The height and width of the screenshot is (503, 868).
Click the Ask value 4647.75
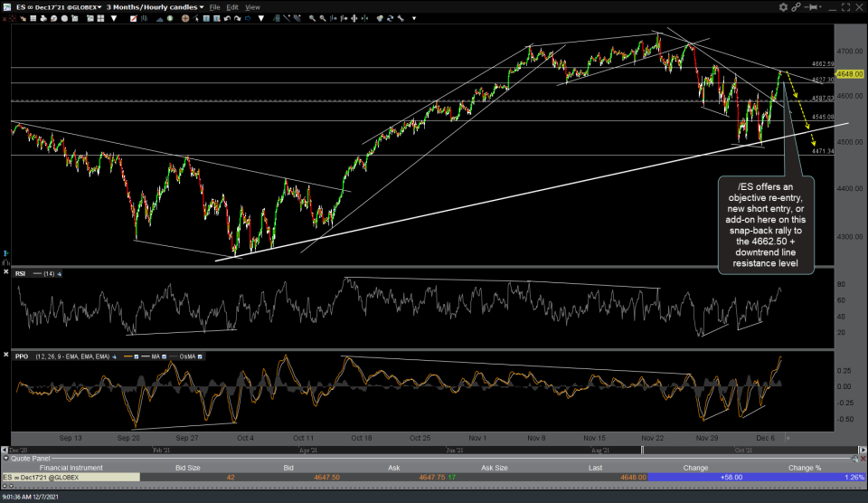[432, 477]
